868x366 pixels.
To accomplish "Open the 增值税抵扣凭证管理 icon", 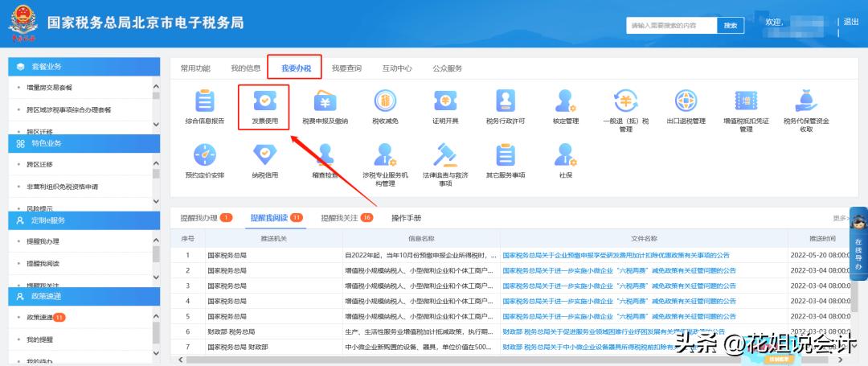I will pos(746,101).
